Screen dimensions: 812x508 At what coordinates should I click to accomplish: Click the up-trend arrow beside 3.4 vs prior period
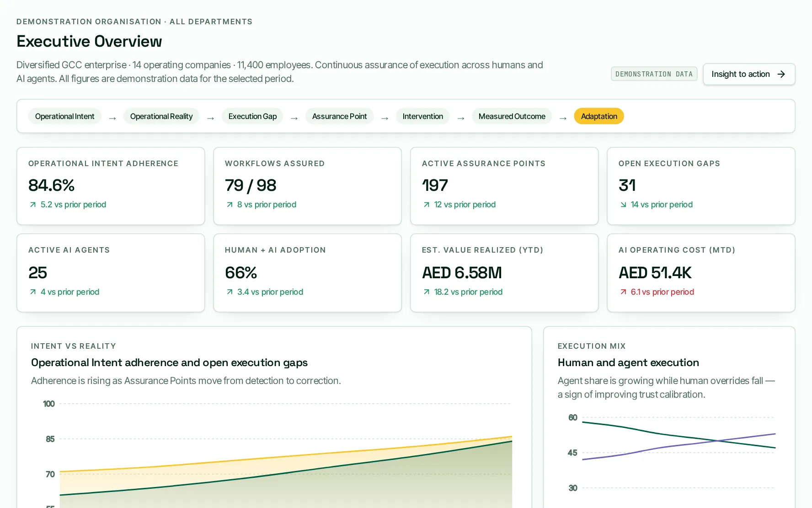(230, 292)
